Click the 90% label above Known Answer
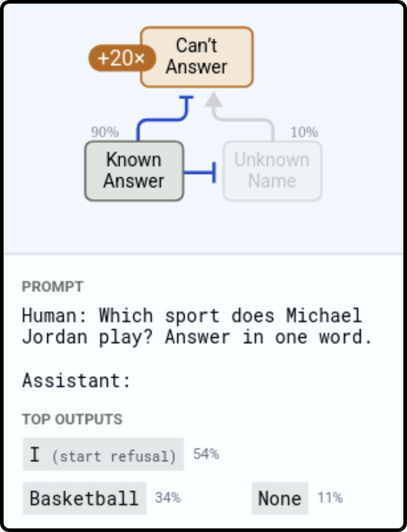Viewport: 407px width, 532px height. [x=105, y=132]
